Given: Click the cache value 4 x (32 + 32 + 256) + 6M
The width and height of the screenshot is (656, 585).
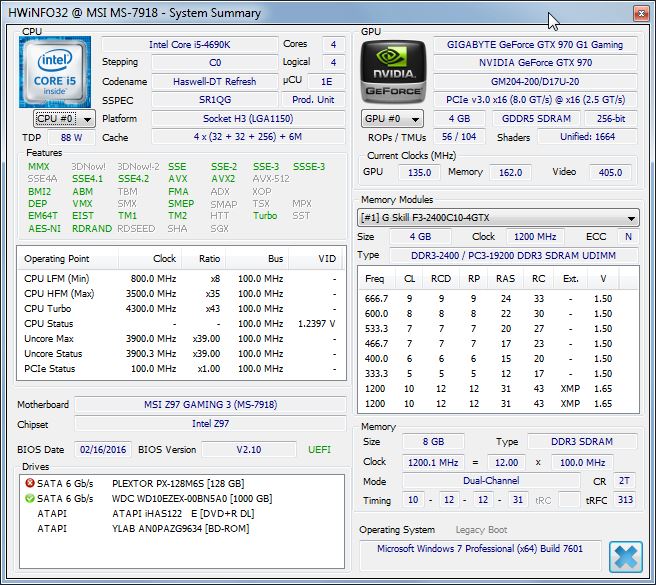Looking at the screenshot, I should tap(248, 136).
